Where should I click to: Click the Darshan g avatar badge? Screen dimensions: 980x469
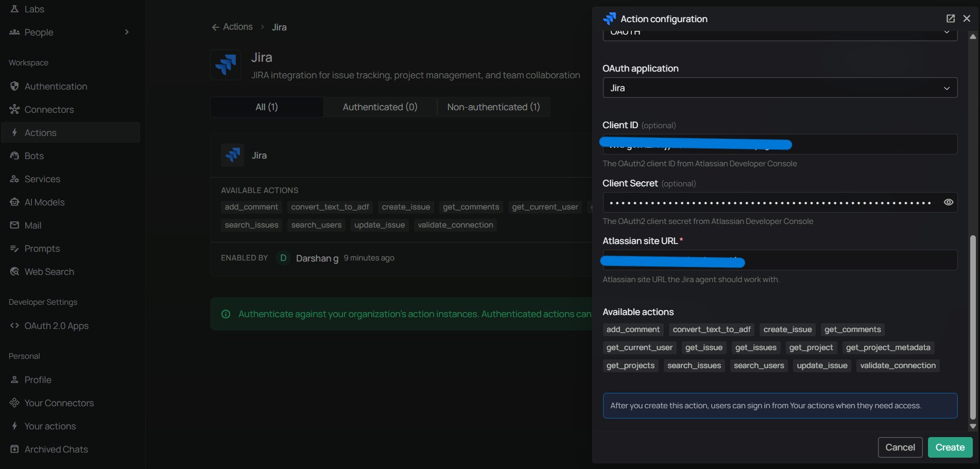(283, 258)
